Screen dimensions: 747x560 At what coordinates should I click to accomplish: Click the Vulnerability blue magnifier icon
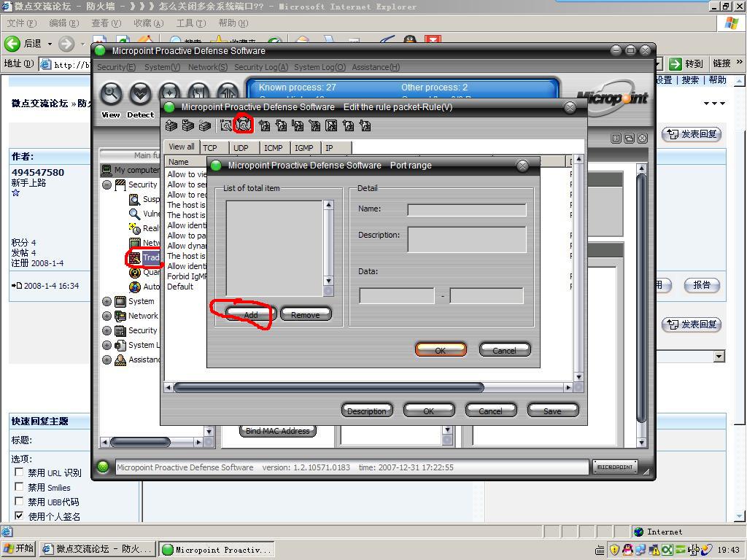(x=135, y=214)
